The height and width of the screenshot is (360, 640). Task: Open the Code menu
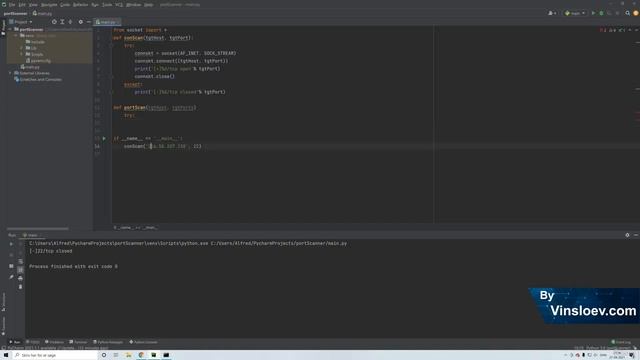coord(65,4)
